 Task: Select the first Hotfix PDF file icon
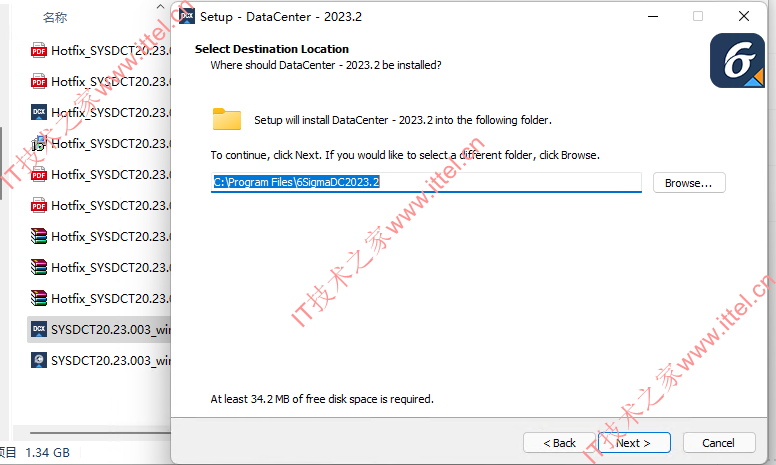pyautogui.click(x=39, y=50)
